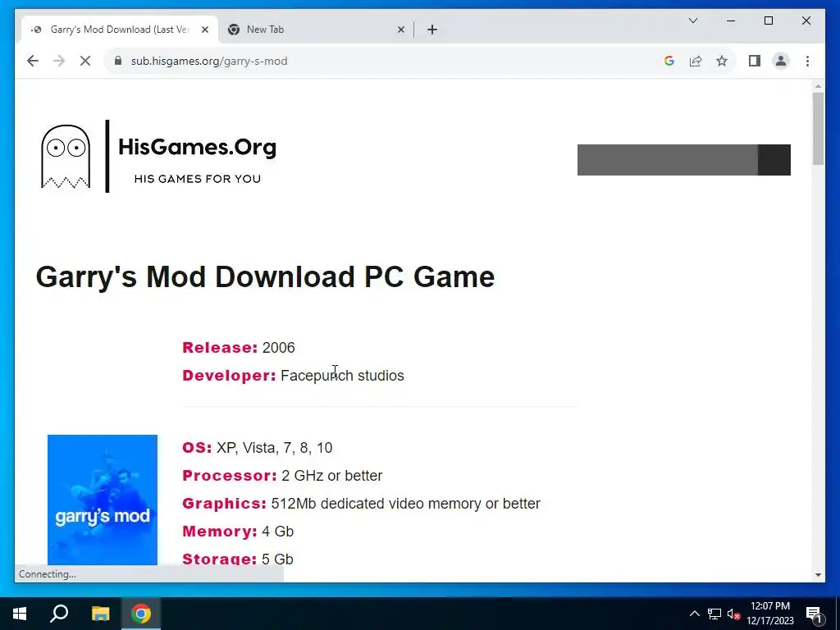Select the Release: 2006 text
This screenshot has width=840, height=630.
click(239, 348)
